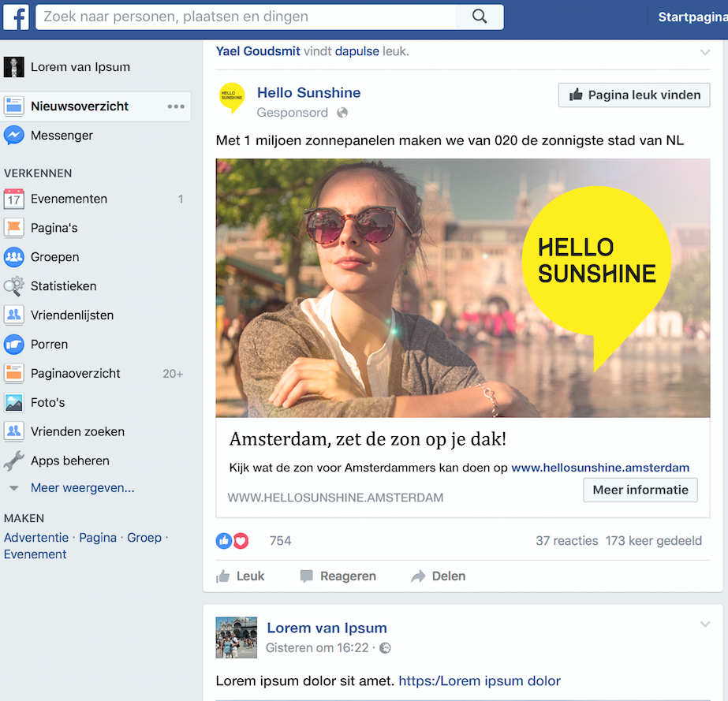Click the blue thumbs-up reaction icon
This screenshot has width=728, height=701.
pos(224,541)
